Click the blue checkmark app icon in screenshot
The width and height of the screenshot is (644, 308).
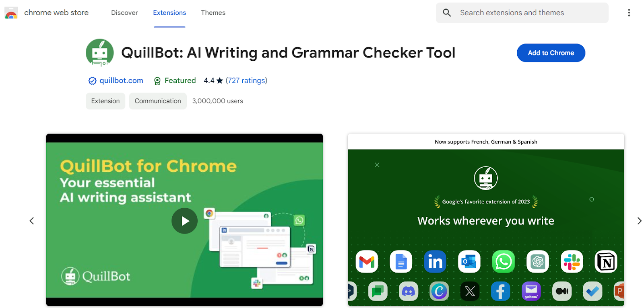point(592,291)
